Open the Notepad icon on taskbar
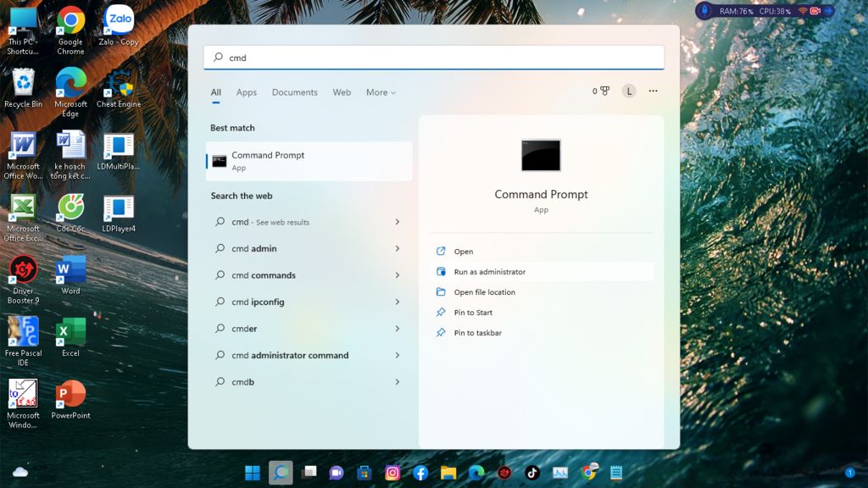Screen dimensions: 868x488 [616, 473]
